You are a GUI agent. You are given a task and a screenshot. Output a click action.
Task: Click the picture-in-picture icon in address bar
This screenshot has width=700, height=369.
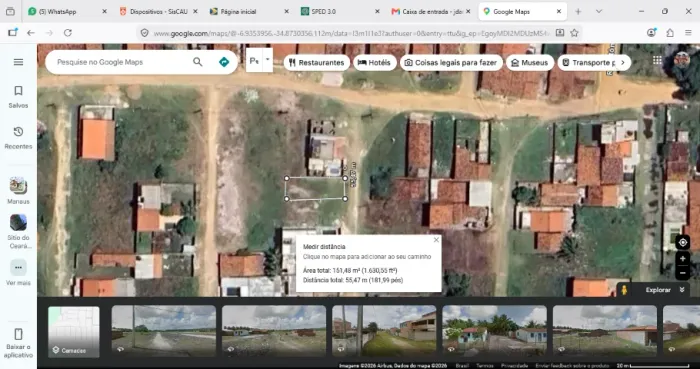(x=560, y=33)
